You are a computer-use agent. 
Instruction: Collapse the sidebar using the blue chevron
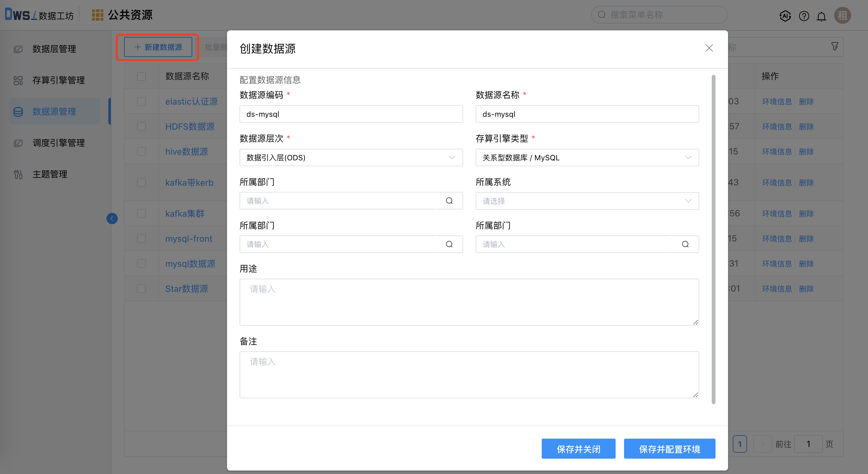point(112,218)
